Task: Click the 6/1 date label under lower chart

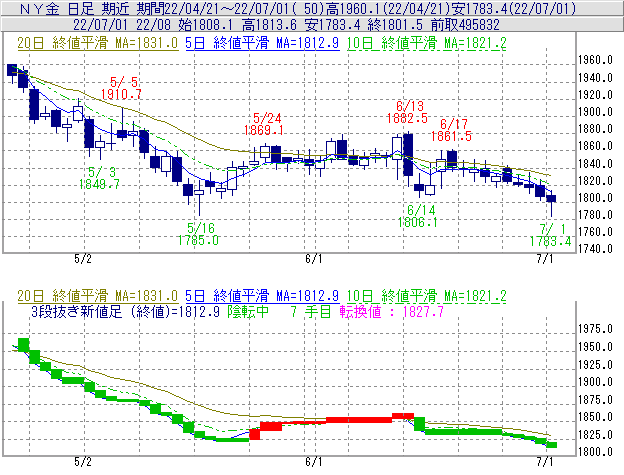Action: click(x=314, y=462)
